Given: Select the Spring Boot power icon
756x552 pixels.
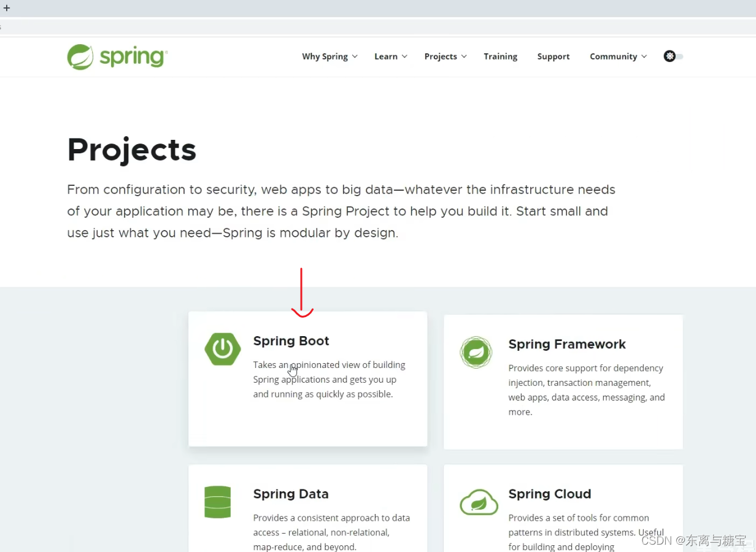Looking at the screenshot, I should 222,349.
